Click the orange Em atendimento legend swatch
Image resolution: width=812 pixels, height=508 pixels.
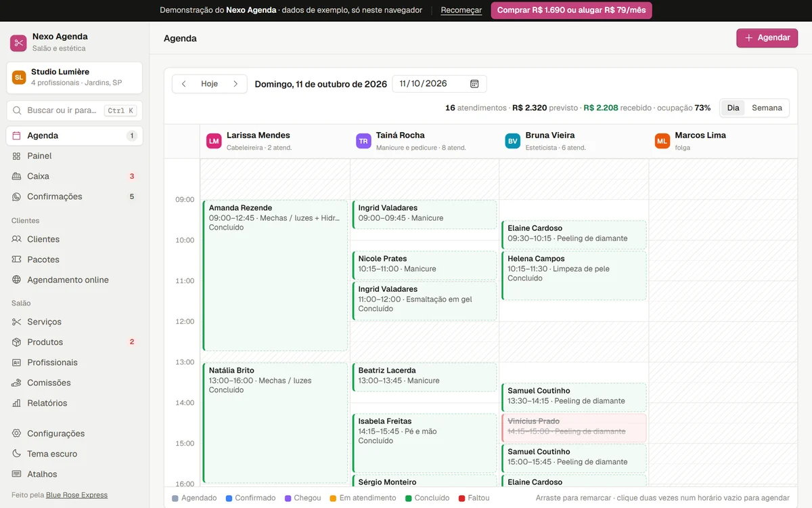point(333,499)
